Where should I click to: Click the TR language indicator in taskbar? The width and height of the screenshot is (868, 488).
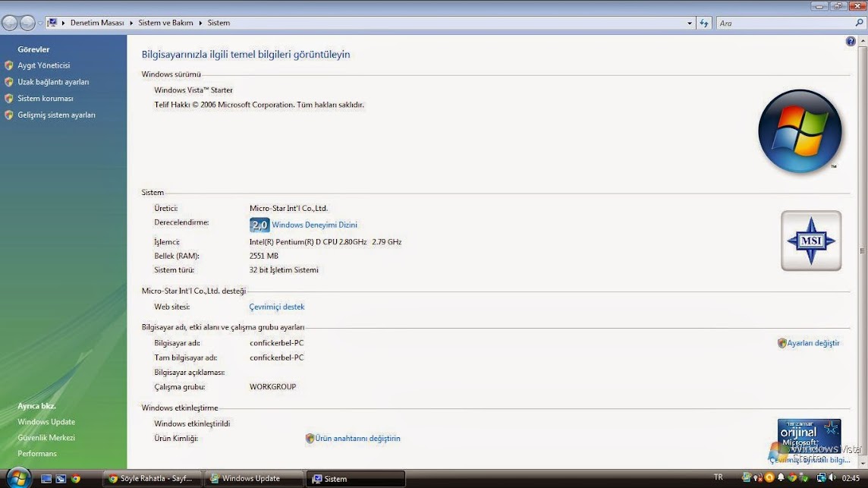[x=718, y=477]
